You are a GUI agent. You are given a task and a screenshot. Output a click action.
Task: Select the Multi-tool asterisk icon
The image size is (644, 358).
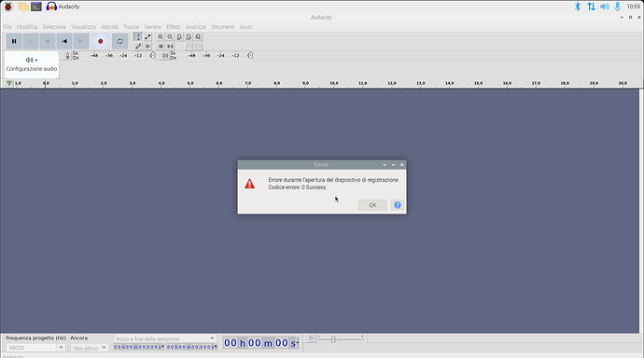[x=147, y=47]
